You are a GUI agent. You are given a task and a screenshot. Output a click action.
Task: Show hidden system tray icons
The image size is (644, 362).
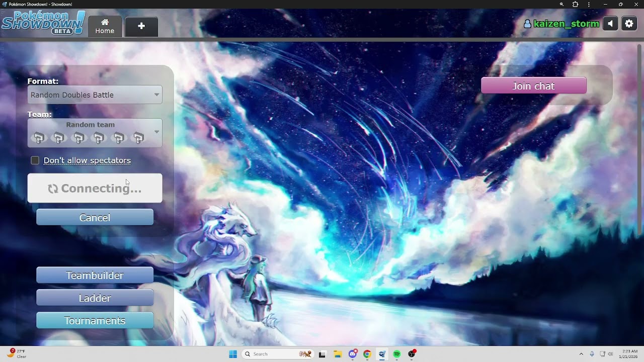pos(581,354)
